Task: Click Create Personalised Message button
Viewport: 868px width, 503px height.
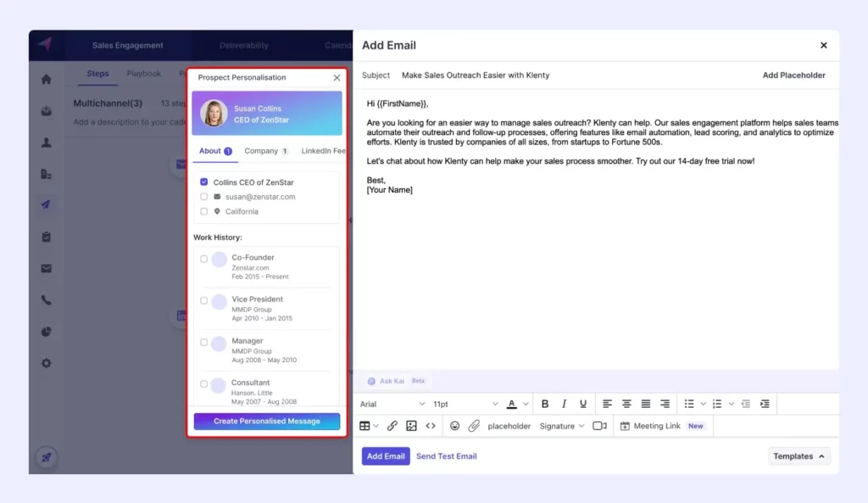Action: pyautogui.click(x=267, y=421)
